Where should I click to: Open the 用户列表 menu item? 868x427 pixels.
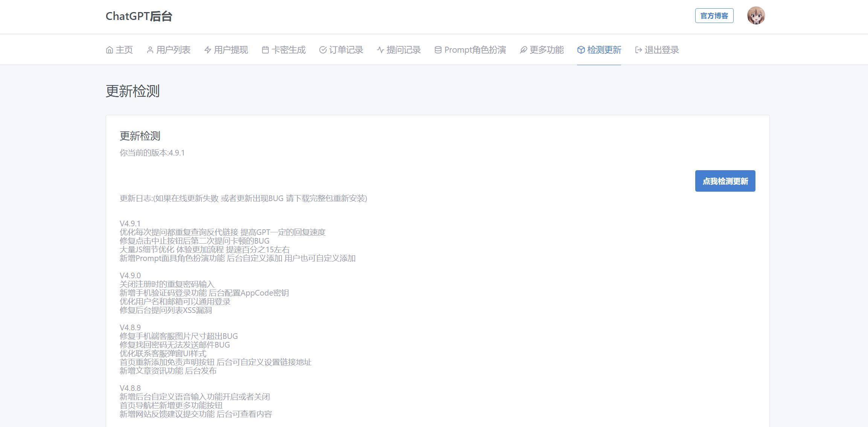(169, 50)
